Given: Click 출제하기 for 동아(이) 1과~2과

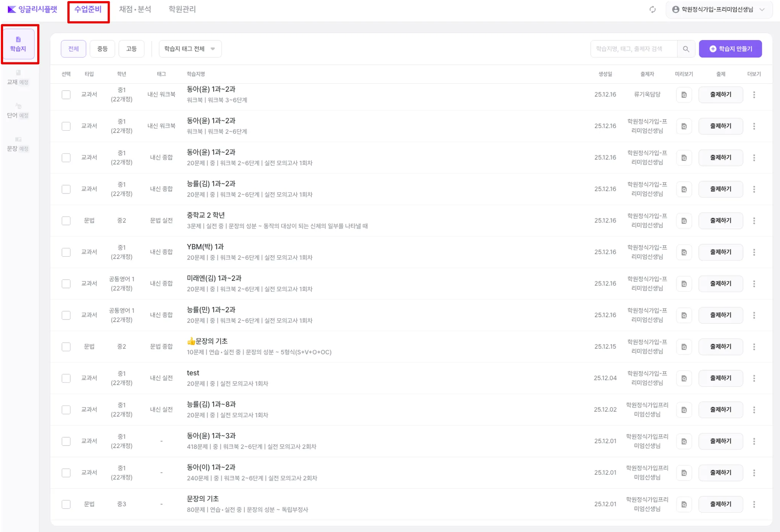Looking at the screenshot, I should pos(720,473).
